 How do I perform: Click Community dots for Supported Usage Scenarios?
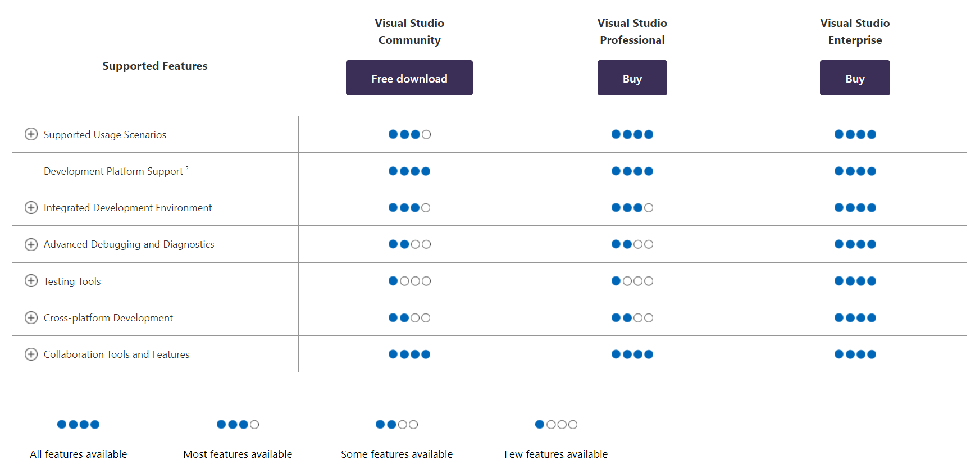(x=409, y=134)
